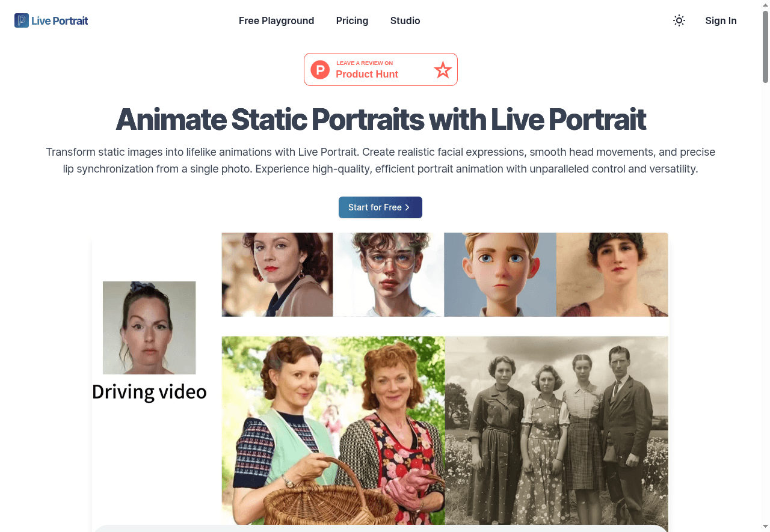Open the Leave a Review on Product Hunt badge
Screen dimensions: 770x532
[x=380, y=69]
